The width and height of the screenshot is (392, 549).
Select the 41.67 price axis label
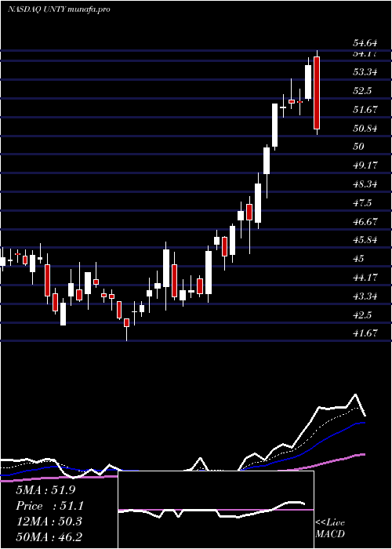click(365, 333)
